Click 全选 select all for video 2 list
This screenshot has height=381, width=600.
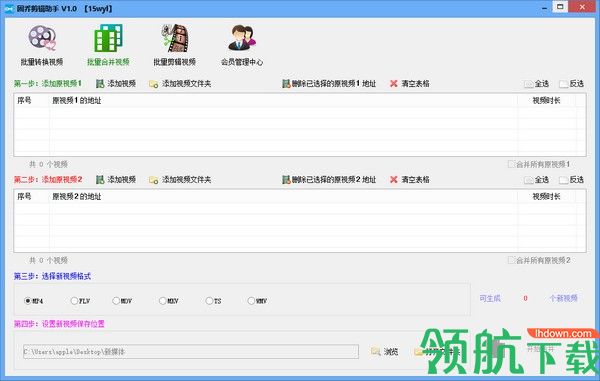pyautogui.click(x=537, y=179)
